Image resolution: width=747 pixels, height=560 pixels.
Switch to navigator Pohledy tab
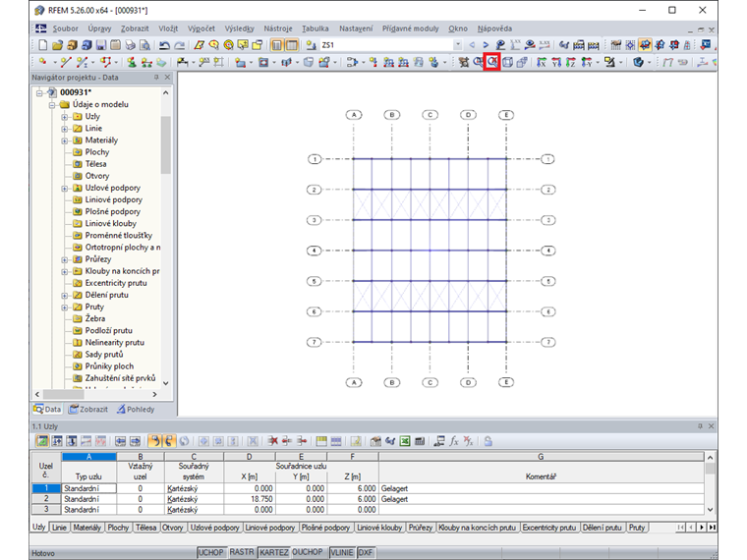136,409
